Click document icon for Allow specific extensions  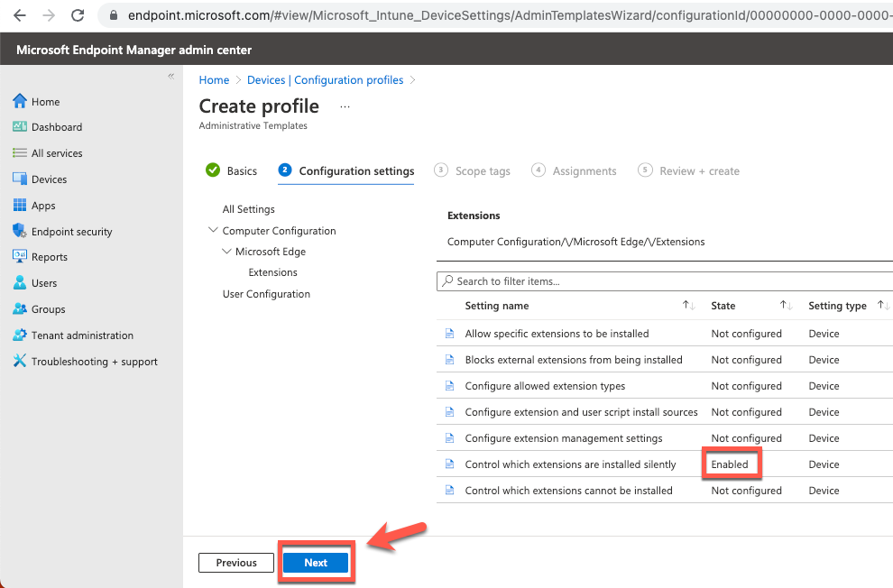click(449, 334)
